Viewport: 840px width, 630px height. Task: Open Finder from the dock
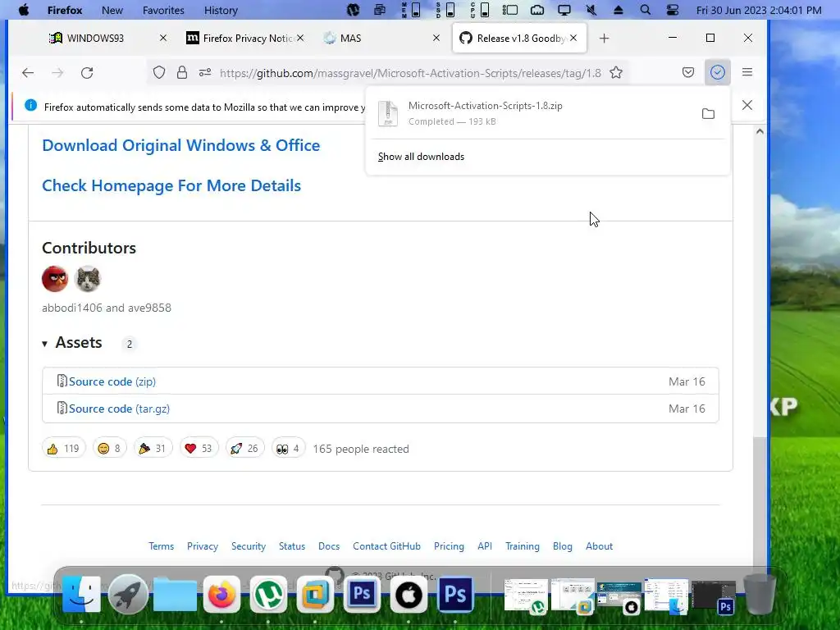(x=81, y=595)
